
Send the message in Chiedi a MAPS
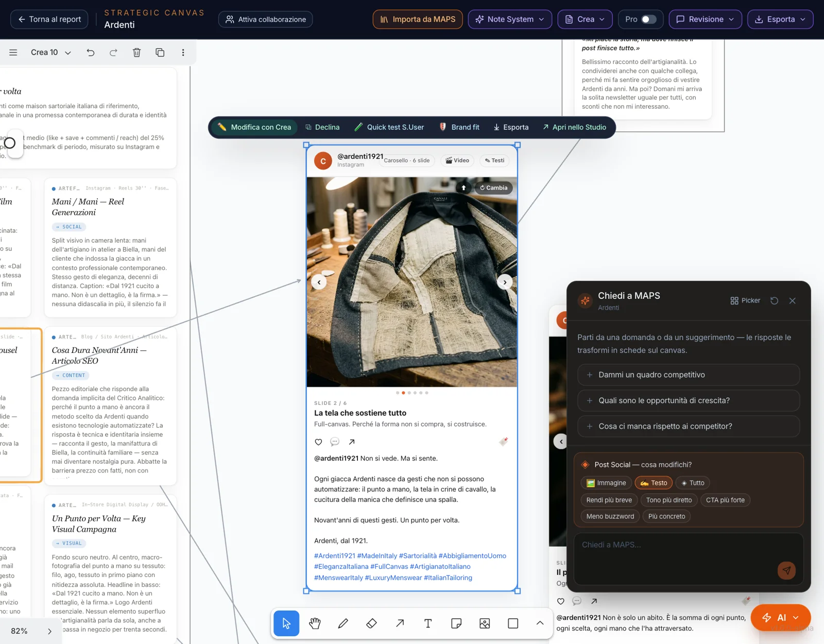pyautogui.click(x=786, y=570)
